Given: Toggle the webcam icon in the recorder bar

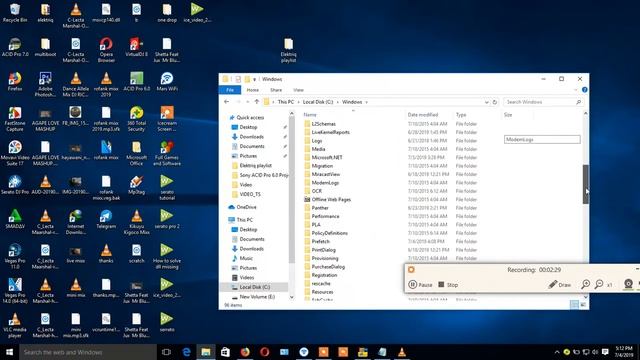Looking at the screenshot, I should coord(629,284).
